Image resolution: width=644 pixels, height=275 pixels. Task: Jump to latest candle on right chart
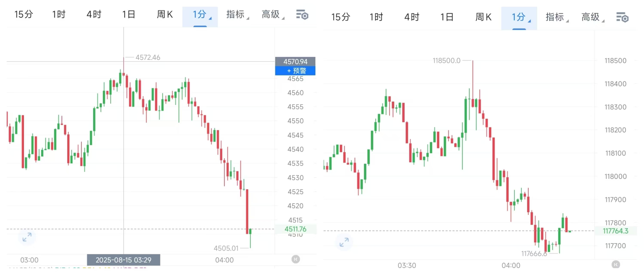[615, 264]
